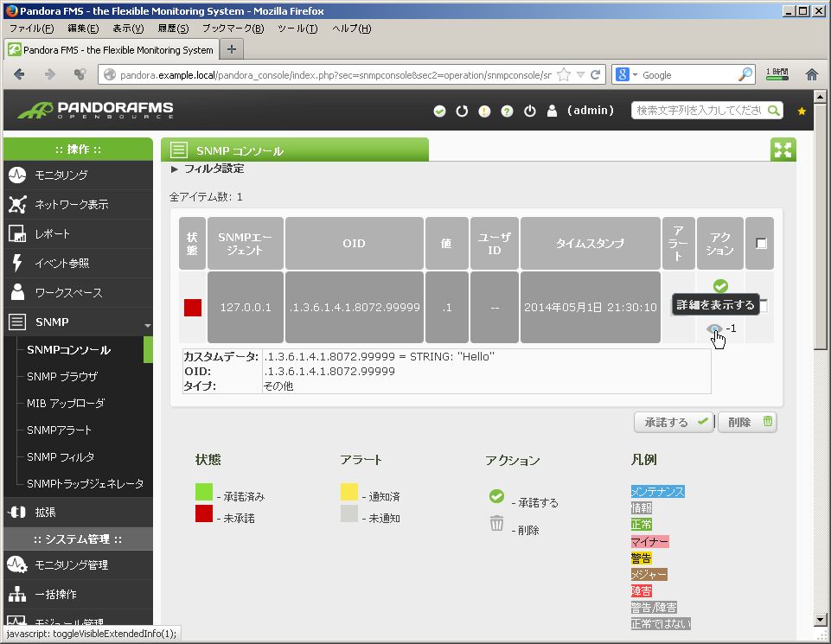The width and height of the screenshot is (831, 644).
Task: Check the select-all checkbox in table header
Action: coord(761,244)
